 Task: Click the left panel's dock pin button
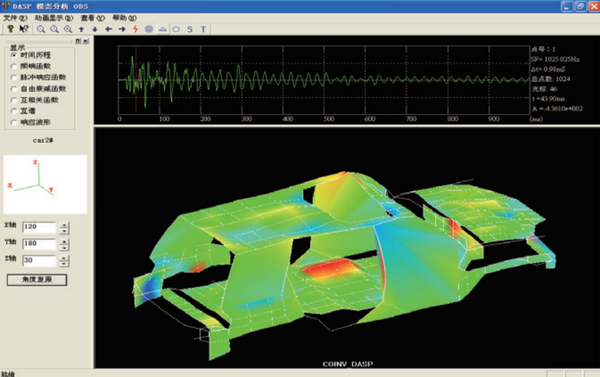78,41
